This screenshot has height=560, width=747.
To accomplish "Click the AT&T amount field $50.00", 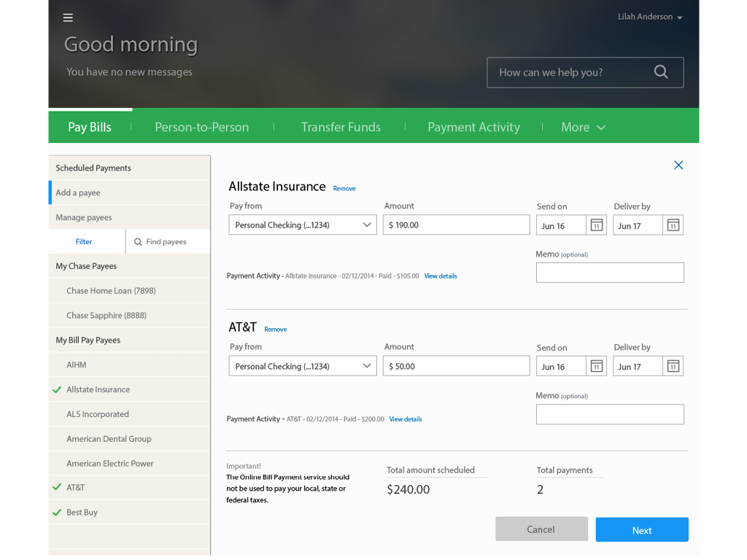I will point(456,366).
